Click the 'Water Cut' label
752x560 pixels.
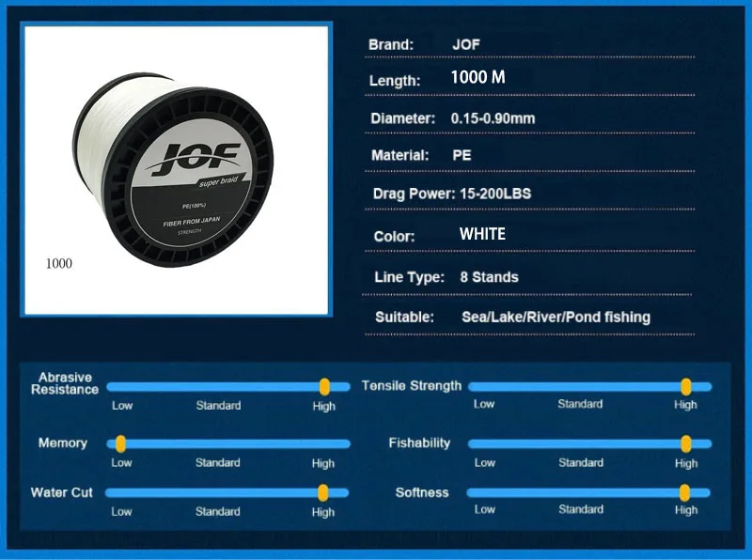(x=61, y=493)
